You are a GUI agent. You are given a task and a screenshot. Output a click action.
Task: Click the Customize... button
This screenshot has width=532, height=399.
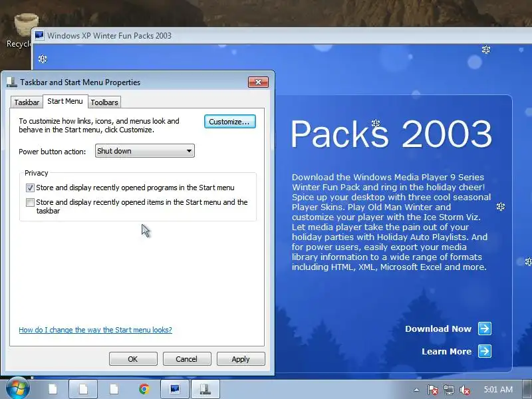tap(229, 122)
